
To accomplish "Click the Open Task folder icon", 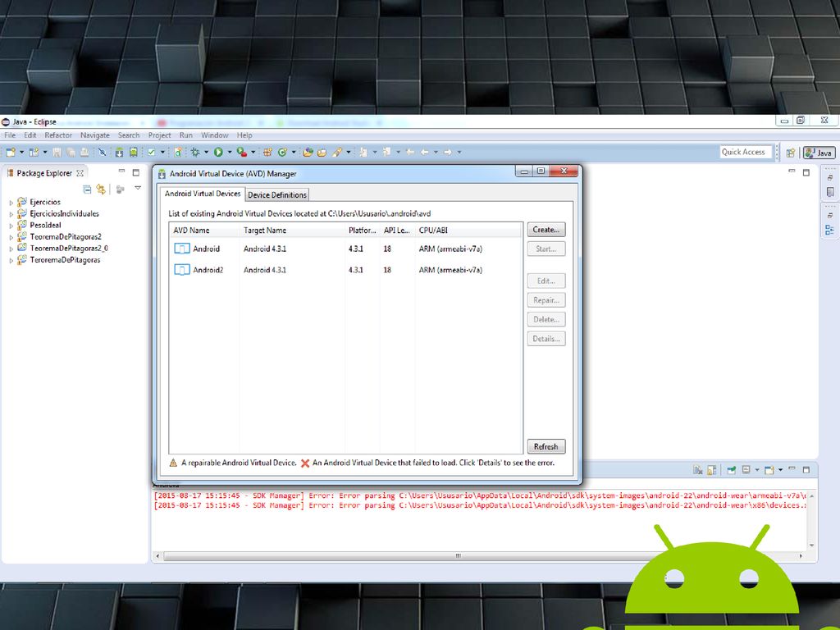I will point(322,152).
